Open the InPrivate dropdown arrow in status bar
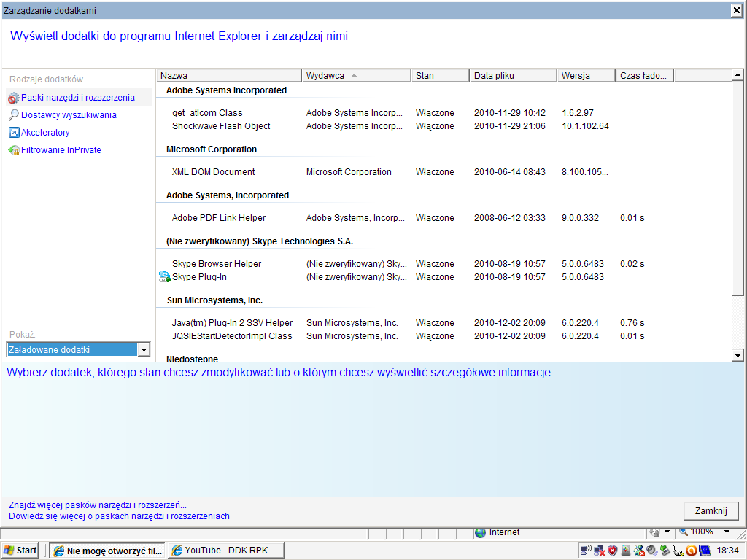This screenshot has height=560, width=747. (667, 532)
